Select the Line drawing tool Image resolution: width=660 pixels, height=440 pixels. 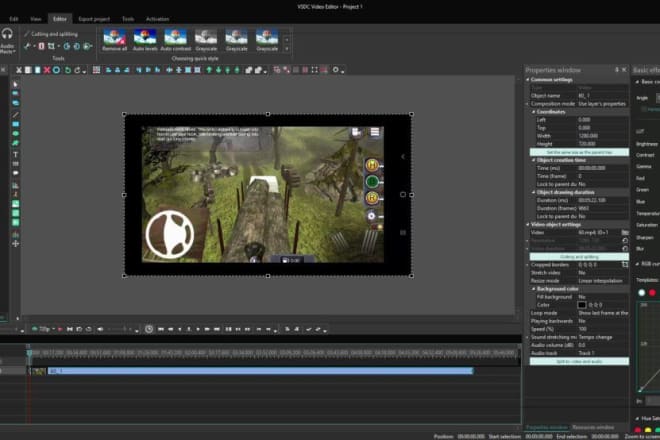[x=16, y=115]
